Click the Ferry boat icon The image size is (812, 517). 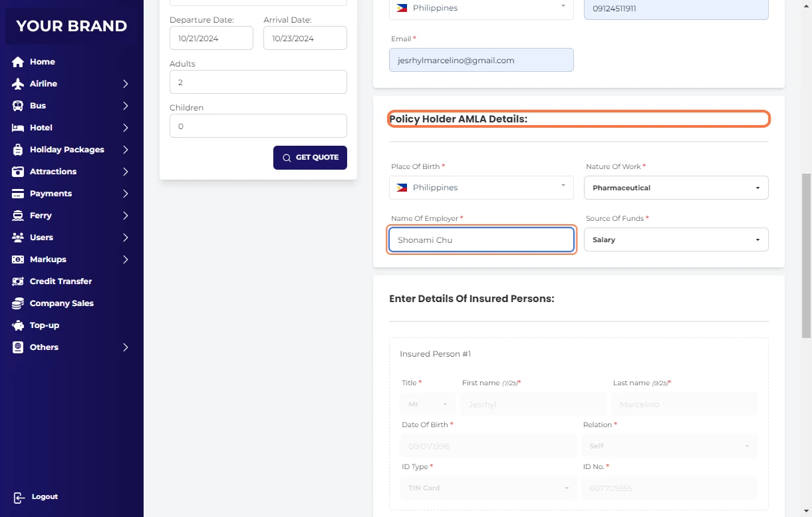tap(18, 216)
